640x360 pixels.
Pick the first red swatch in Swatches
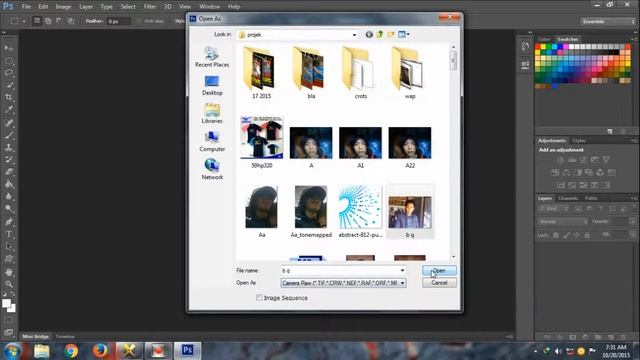[538, 47]
